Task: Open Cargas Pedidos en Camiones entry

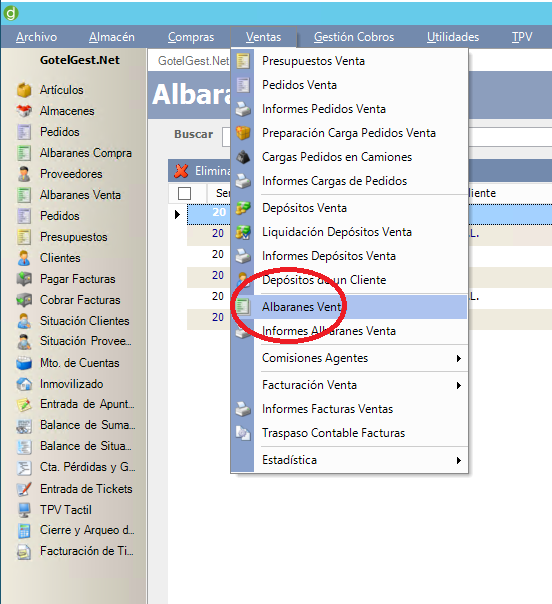Action: (x=337, y=157)
